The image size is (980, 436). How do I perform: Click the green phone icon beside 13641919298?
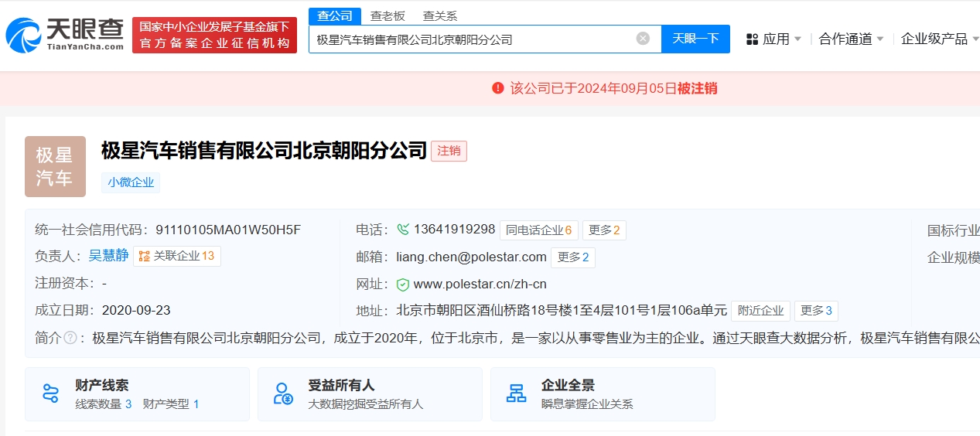click(402, 230)
